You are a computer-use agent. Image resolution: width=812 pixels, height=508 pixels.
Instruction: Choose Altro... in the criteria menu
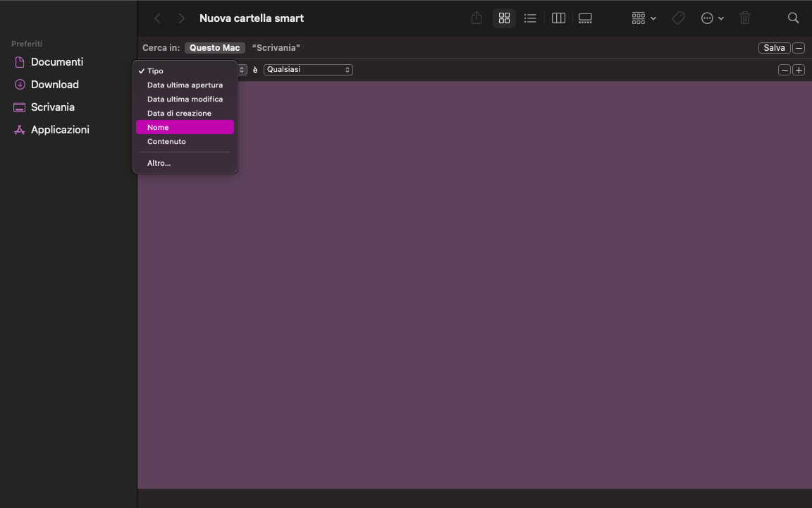pyautogui.click(x=159, y=163)
